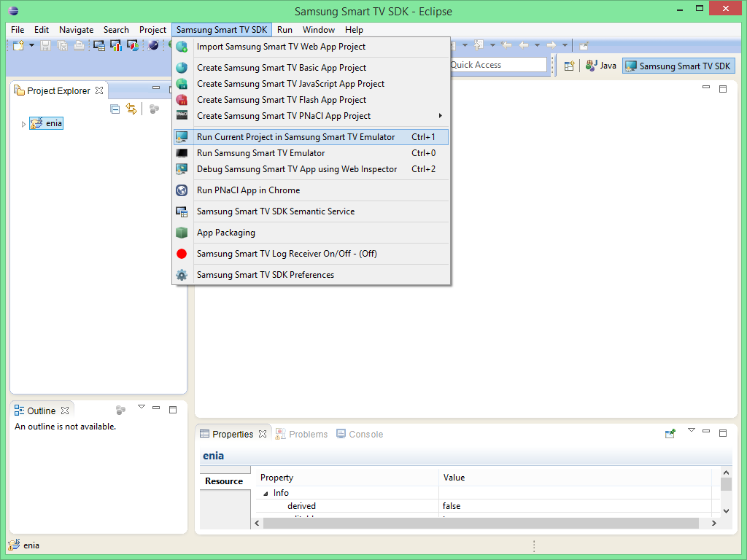Click the gear icon for SDK Preferences
This screenshot has width=747, height=560.
tap(182, 275)
